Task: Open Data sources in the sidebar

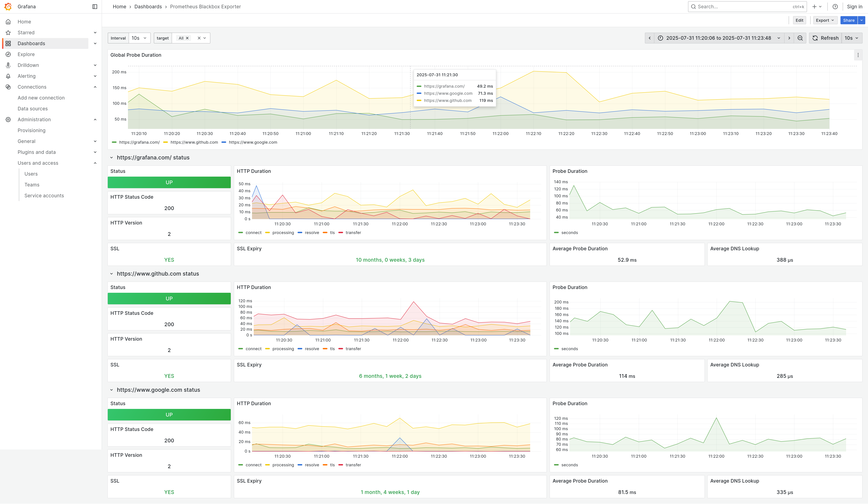Action: click(33, 109)
